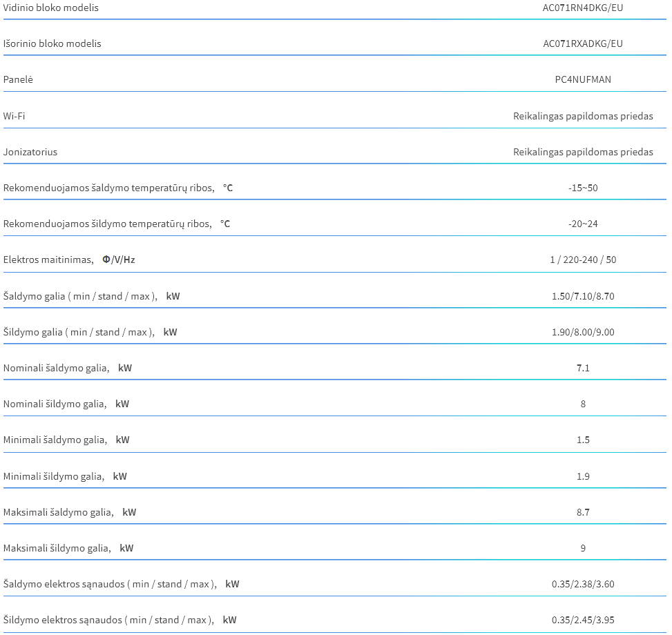Click Wi-Fi value Reikalingas papildomas priedas
Image resolution: width=672 pixels, height=635 pixels.
[x=583, y=116]
